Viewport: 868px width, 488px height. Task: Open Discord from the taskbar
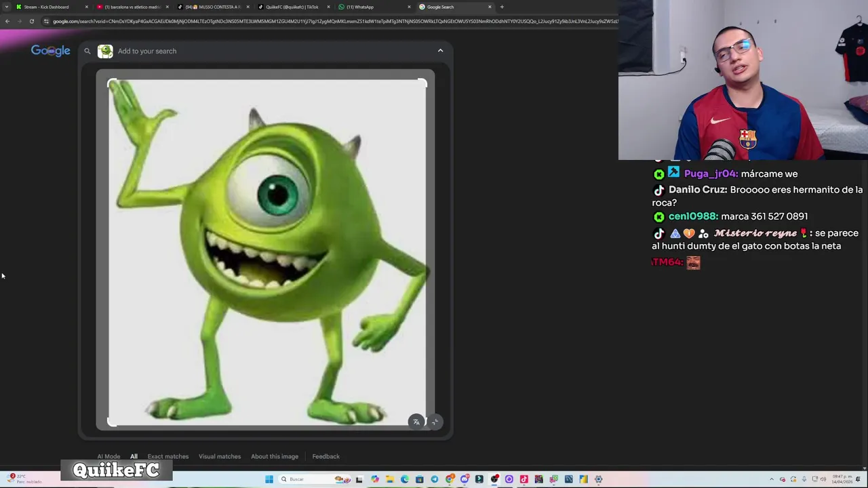[465, 479]
